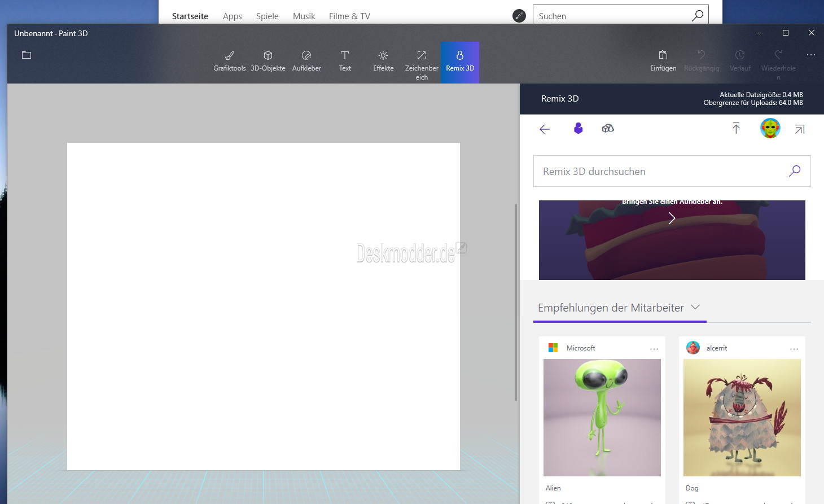Click the Microsoft logo on the Alien card
Viewport: 824px width, 504px height.
coord(553,348)
